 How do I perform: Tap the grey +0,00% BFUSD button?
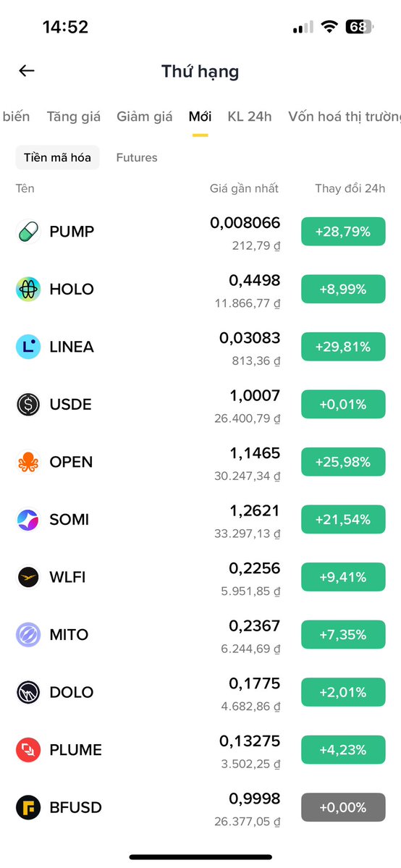343,807
